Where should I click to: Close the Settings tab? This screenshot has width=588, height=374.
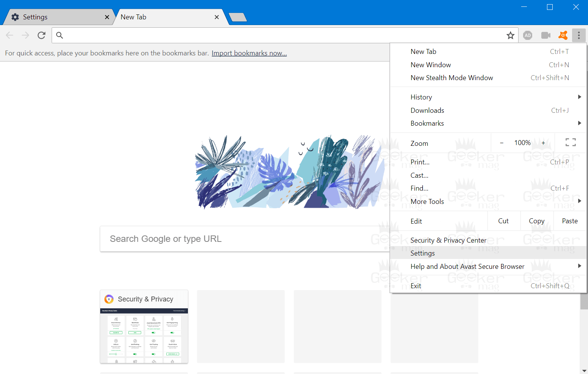(x=107, y=17)
